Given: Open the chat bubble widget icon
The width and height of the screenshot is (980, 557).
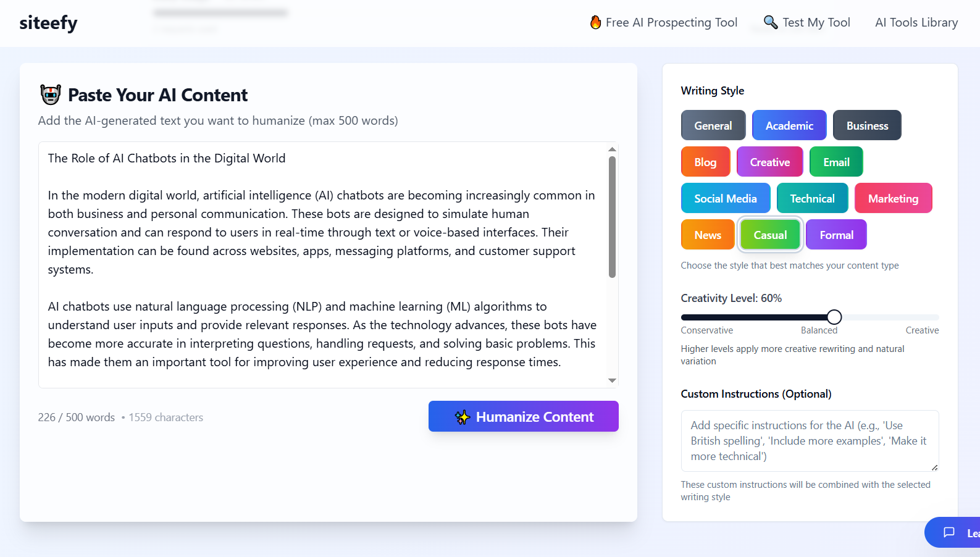Looking at the screenshot, I should click(x=949, y=532).
